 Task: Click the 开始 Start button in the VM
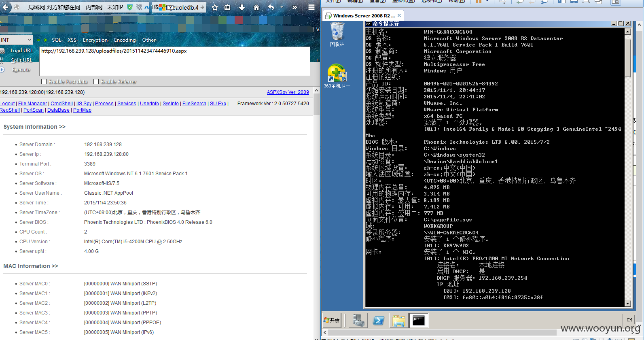tap(332, 320)
